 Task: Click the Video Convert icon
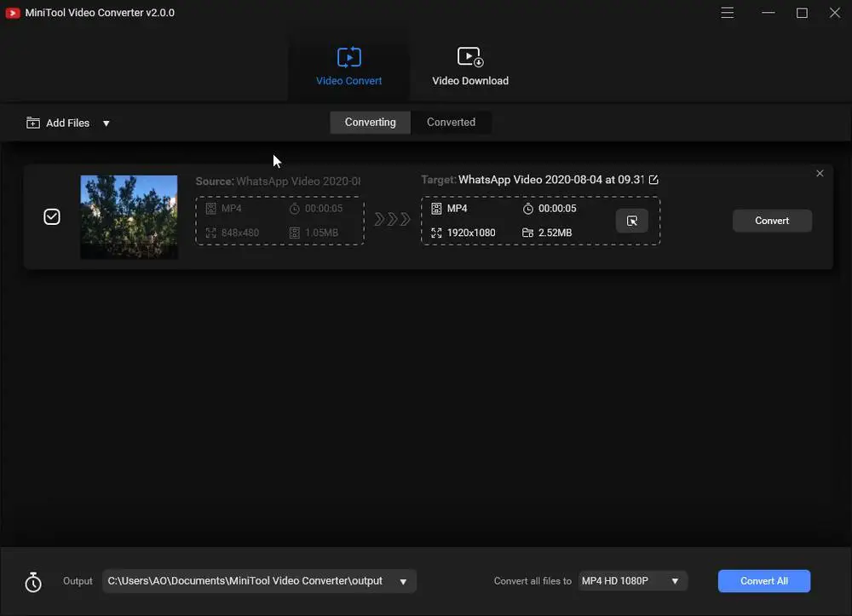[348, 56]
